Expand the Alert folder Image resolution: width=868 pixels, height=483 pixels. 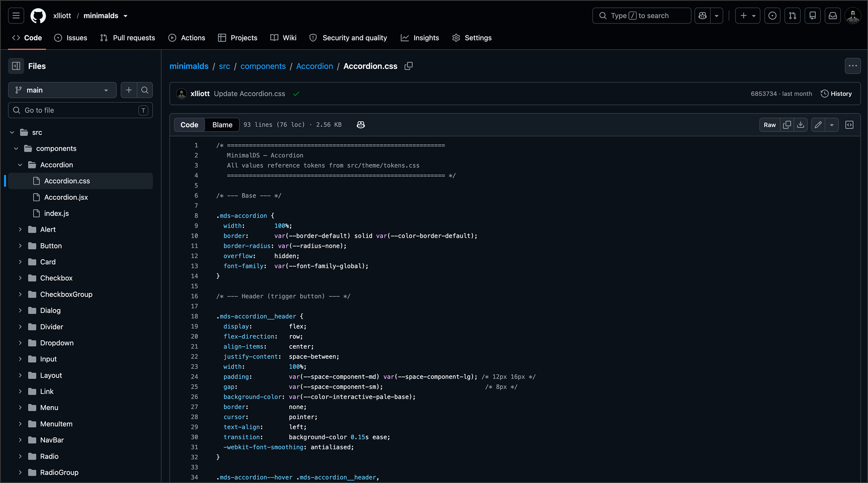[x=20, y=229]
